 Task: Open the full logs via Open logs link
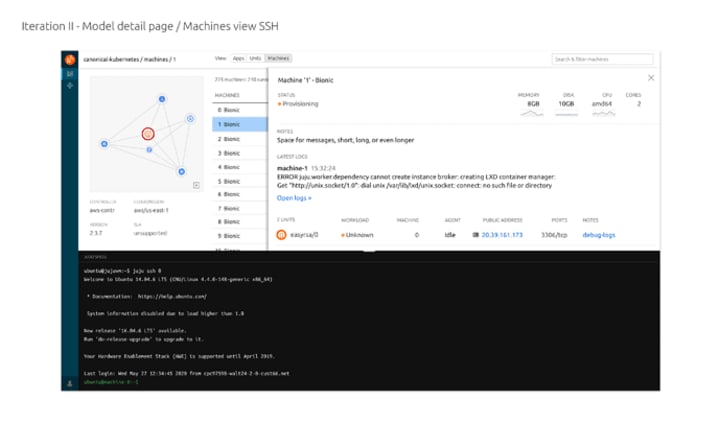(294, 198)
